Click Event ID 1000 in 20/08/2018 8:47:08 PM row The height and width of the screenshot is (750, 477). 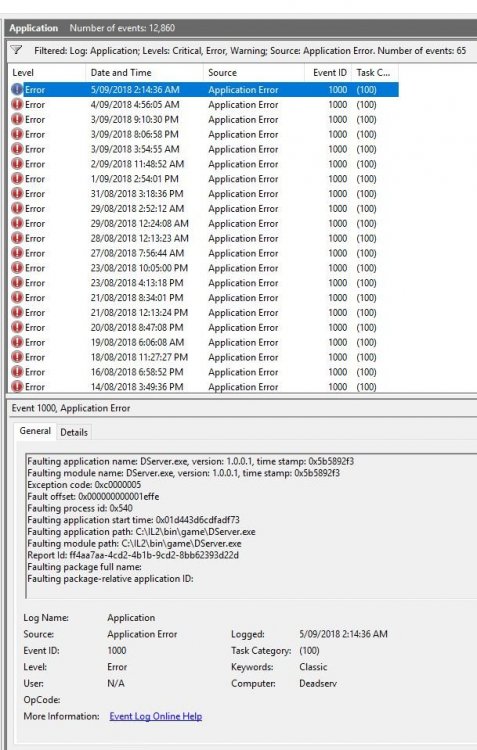click(x=337, y=327)
